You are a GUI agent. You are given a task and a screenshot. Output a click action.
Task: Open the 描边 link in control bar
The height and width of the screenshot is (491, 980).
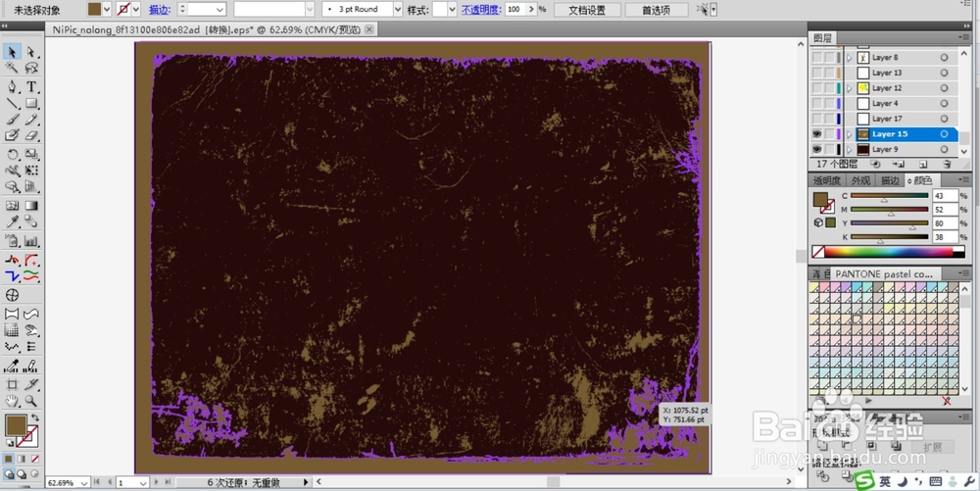pos(160,10)
